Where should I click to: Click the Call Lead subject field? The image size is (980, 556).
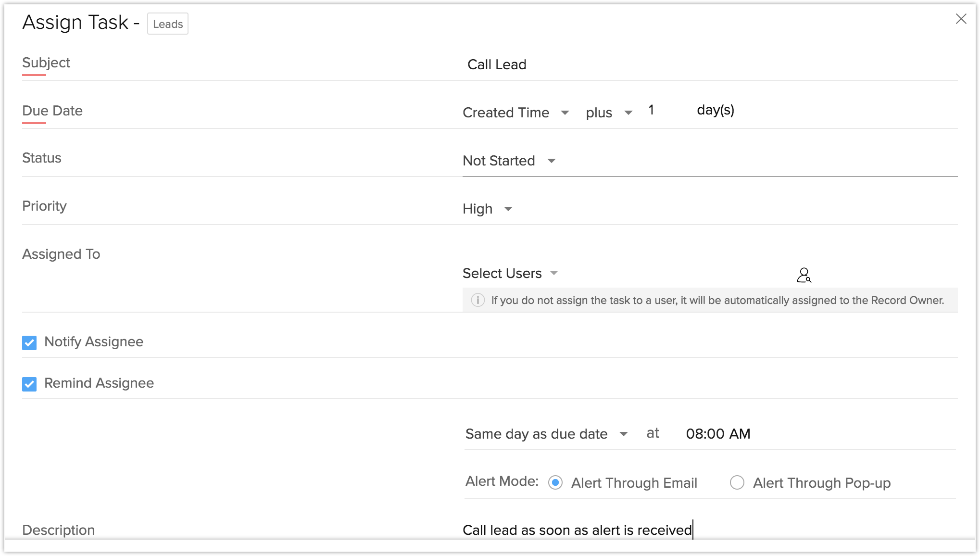tap(497, 64)
